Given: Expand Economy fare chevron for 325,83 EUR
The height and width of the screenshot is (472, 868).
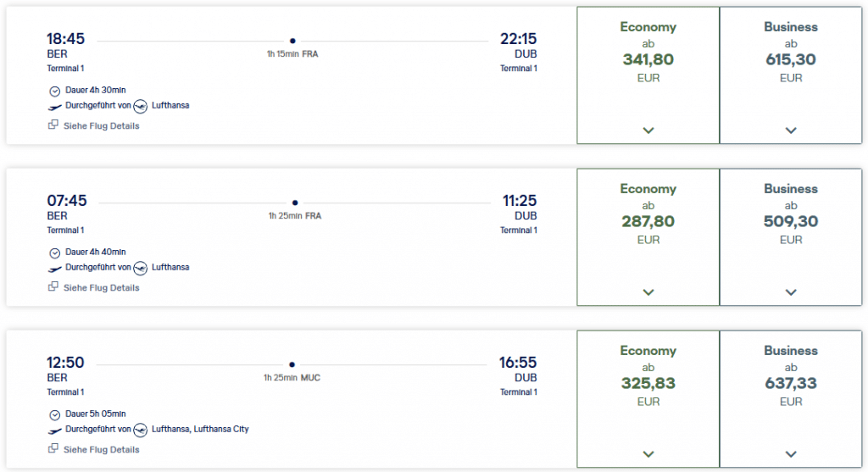Looking at the screenshot, I should click(x=648, y=453).
